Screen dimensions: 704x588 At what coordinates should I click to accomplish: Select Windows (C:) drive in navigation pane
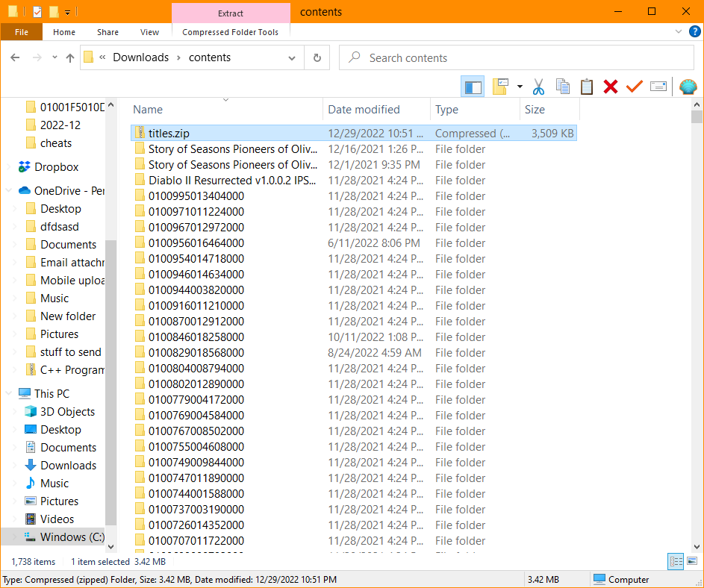53,537
